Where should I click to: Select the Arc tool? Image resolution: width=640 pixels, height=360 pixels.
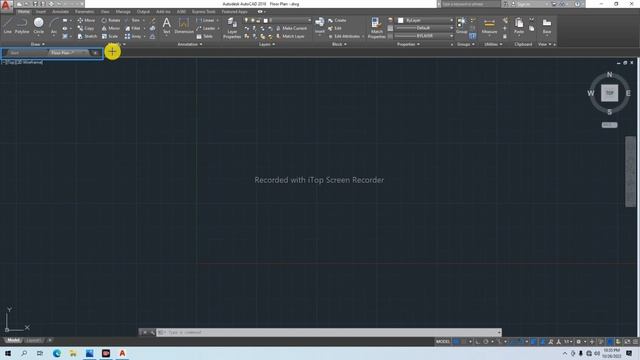54,26
